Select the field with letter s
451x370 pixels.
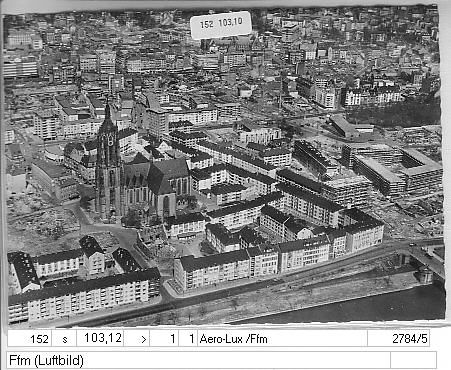pyautogui.click(x=64, y=338)
